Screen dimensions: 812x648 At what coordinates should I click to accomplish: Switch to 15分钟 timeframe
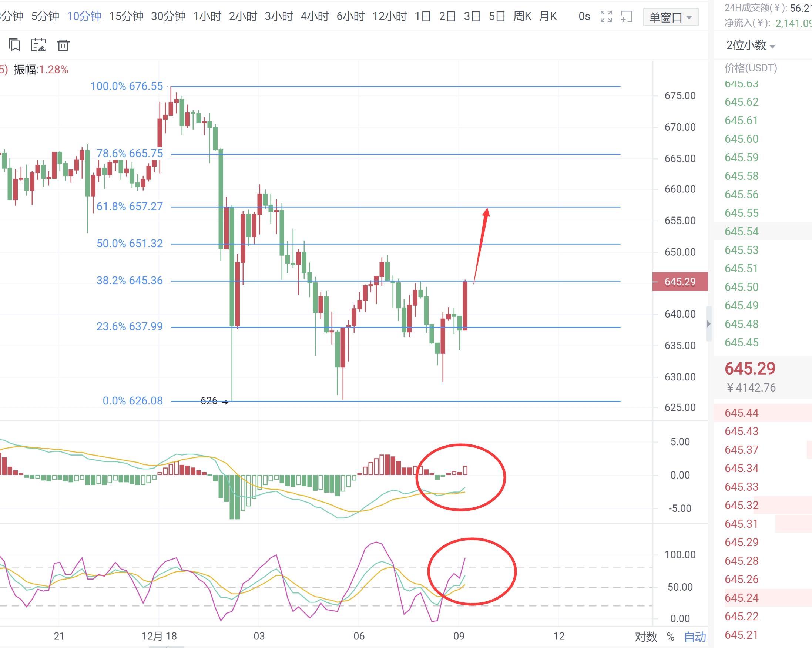(x=126, y=16)
